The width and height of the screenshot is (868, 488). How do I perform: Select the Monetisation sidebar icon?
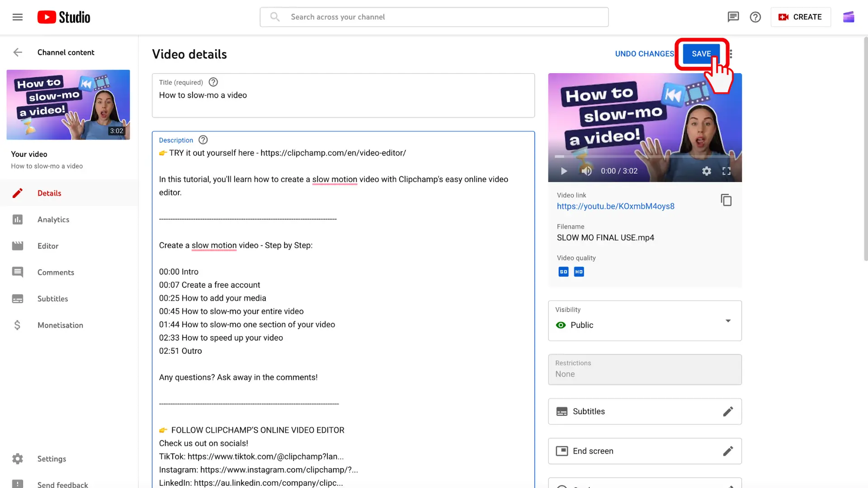(x=17, y=325)
